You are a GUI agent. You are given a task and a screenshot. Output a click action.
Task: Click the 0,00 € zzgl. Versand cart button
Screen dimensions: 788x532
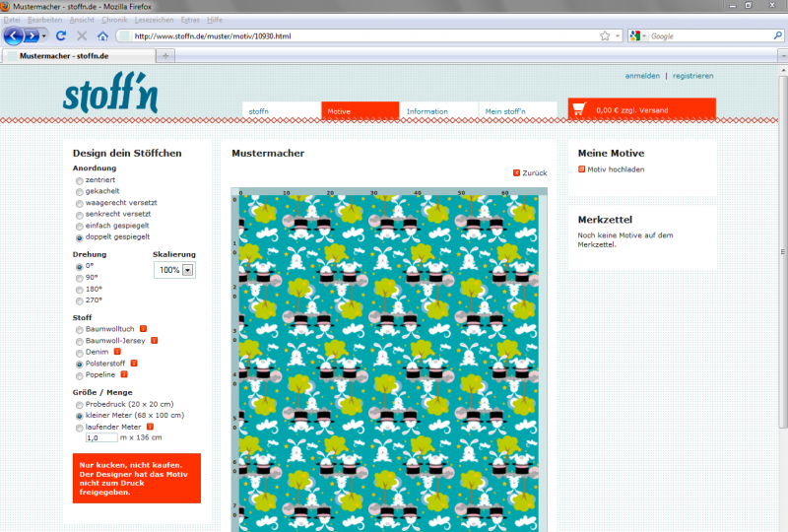point(642,109)
